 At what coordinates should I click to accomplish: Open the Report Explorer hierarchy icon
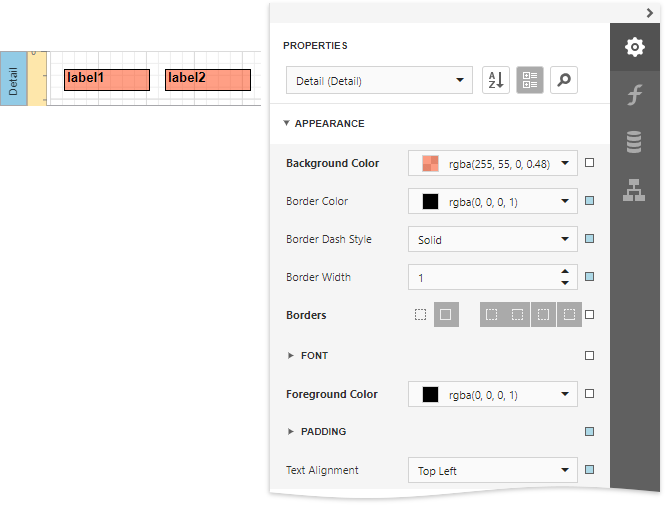(x=634, y=189)
